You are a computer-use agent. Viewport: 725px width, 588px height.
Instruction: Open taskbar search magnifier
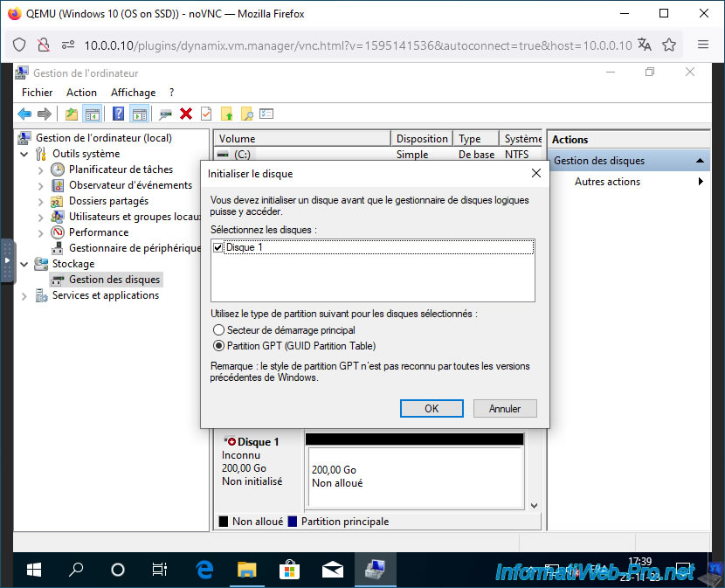(76, 570)
